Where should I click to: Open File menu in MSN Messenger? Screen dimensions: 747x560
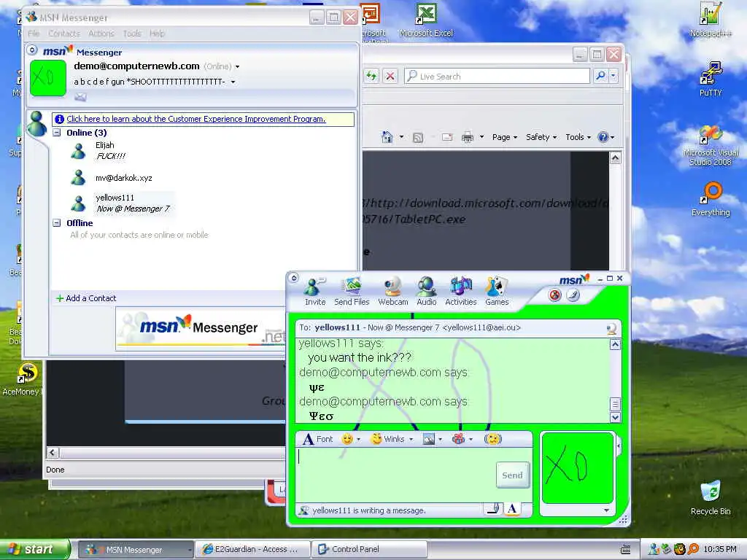click(x=34, y=34)
